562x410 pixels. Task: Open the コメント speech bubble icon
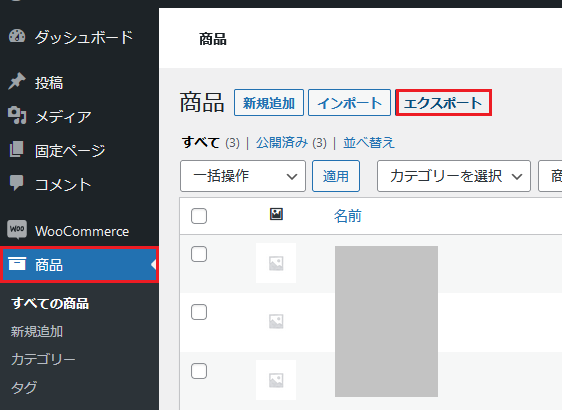[16, 183]
